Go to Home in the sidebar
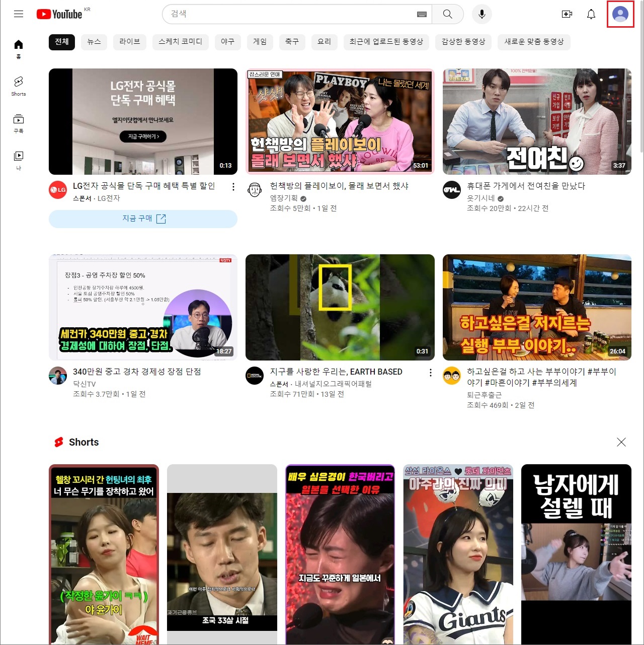Image resolution: width=644 pixels, height=645 pixels. click(19, 49)
